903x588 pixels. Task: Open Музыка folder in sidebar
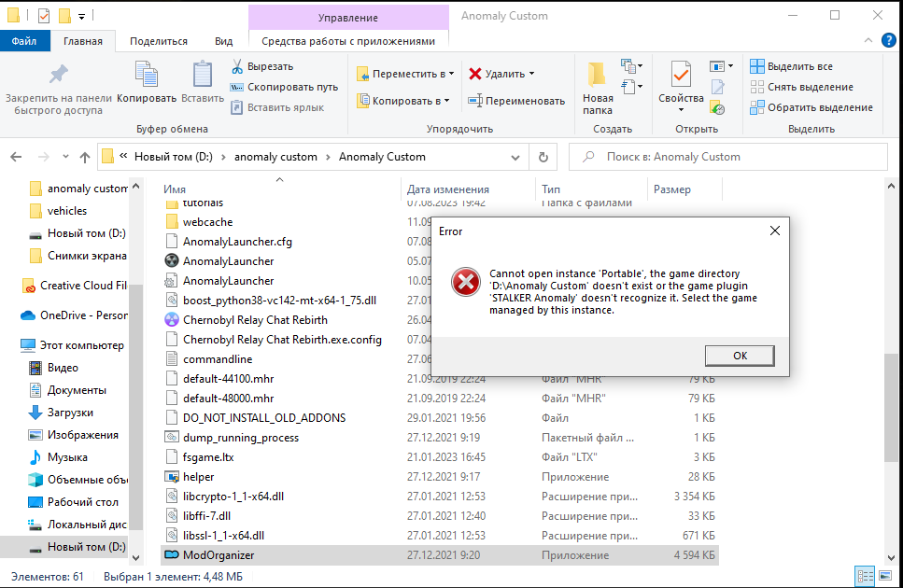58,457
